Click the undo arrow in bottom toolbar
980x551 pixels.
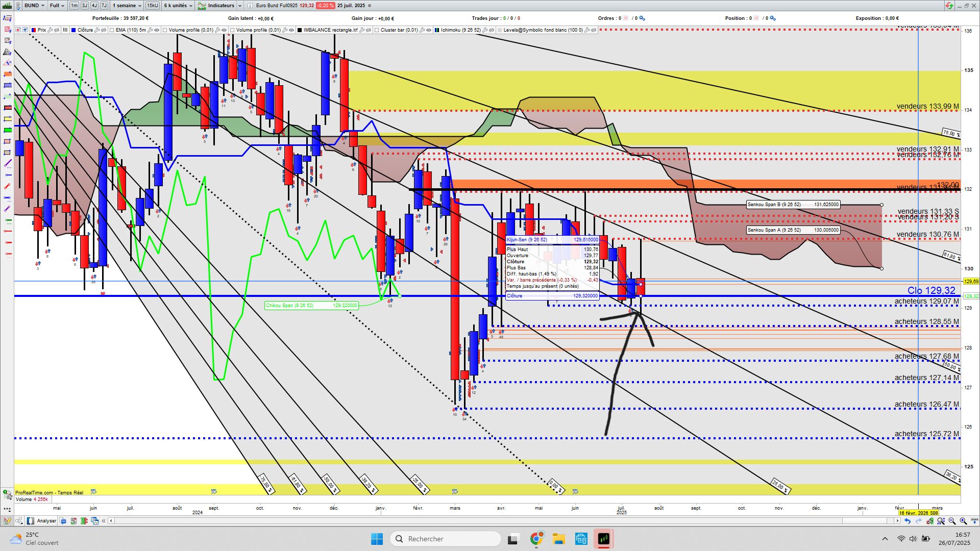(x=908, y=521)
